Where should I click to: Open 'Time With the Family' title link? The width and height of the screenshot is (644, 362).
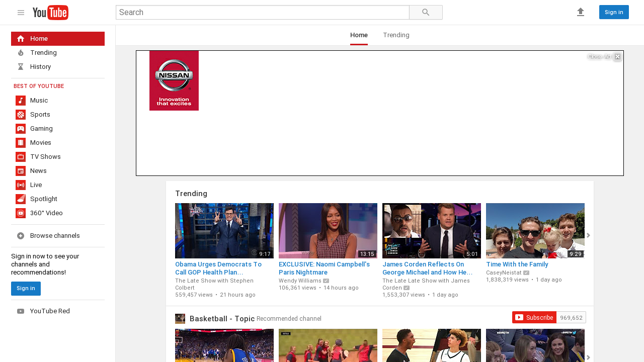517,264
